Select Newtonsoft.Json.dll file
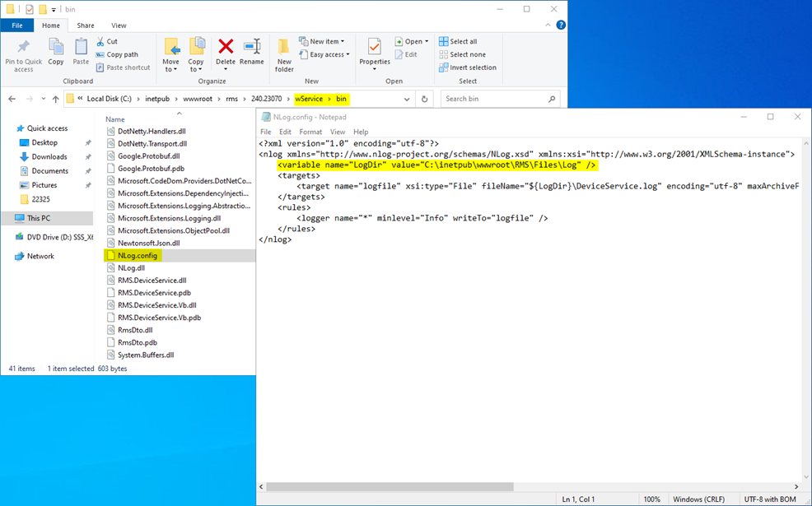Screen dimensions: 812x506 tap(148, 244)
